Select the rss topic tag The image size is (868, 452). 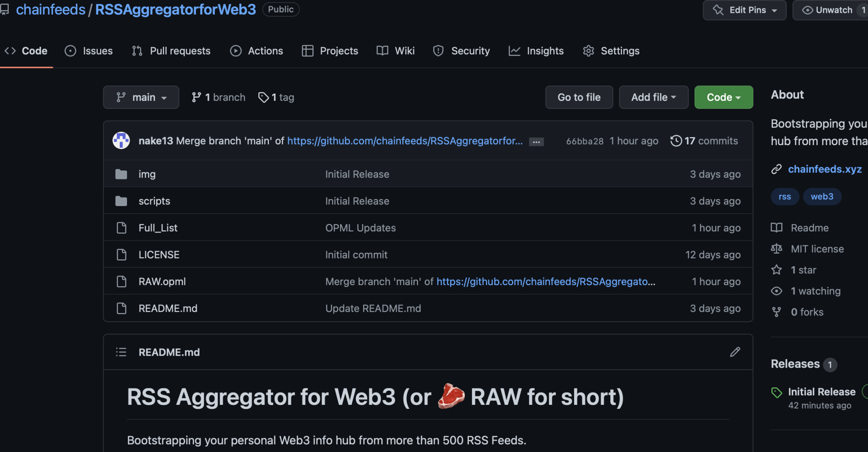[785, 196]
